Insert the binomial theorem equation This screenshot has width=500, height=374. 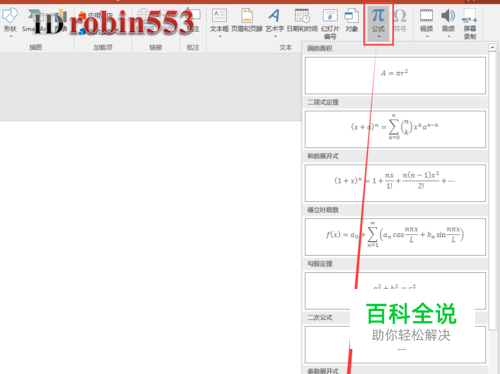pos(395,129)
